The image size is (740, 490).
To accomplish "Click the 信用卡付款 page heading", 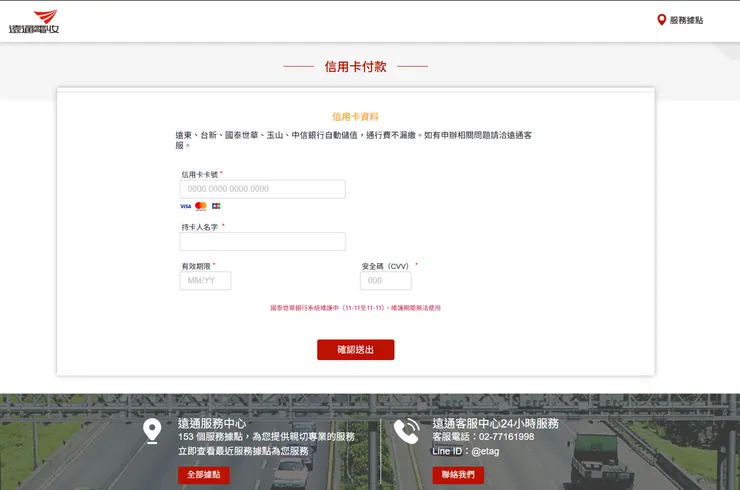I will 355,67.
